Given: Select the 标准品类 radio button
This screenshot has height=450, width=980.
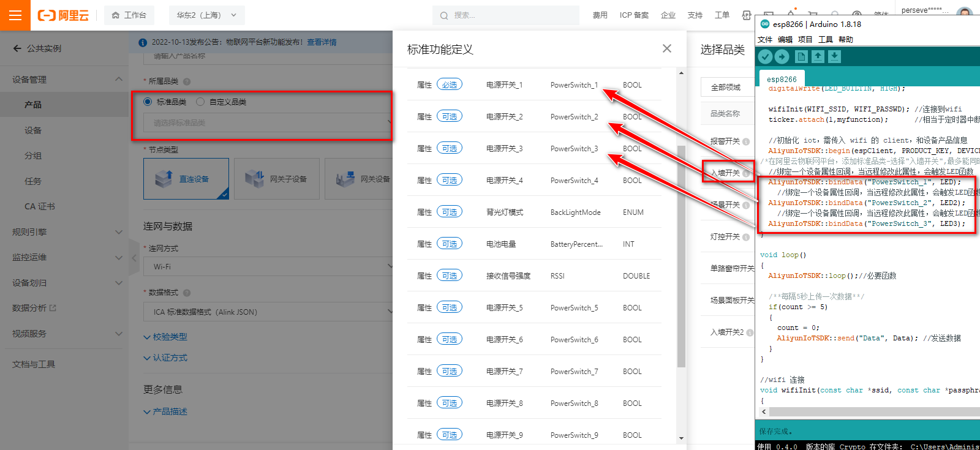Looking at the screenshot, I should (148, 102).
